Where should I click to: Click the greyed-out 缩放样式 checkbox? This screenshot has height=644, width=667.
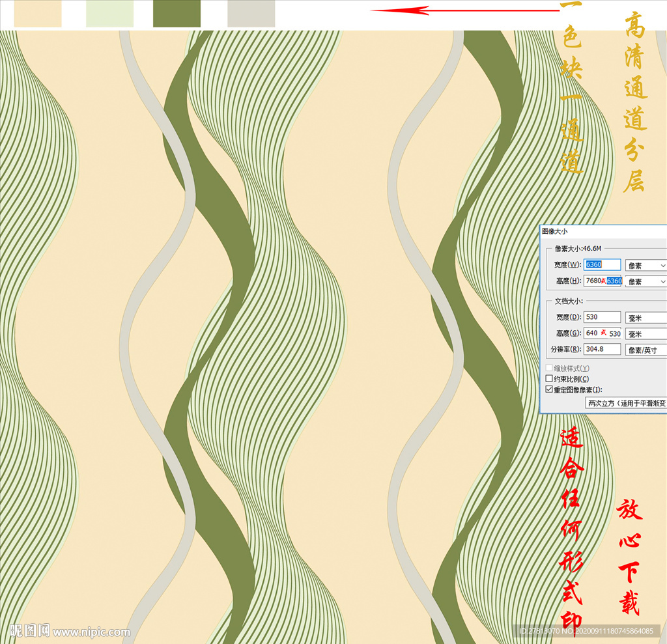[549, 367]
